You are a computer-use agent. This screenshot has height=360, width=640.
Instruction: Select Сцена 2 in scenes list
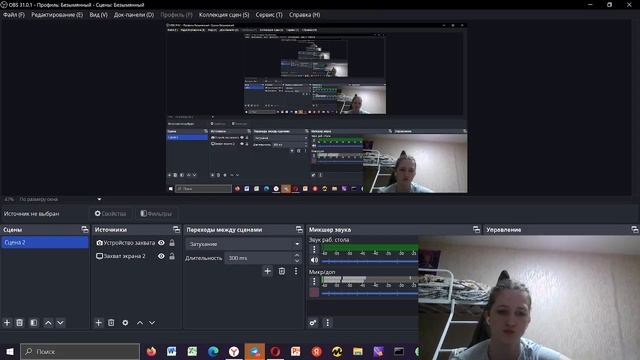(44, 242)
